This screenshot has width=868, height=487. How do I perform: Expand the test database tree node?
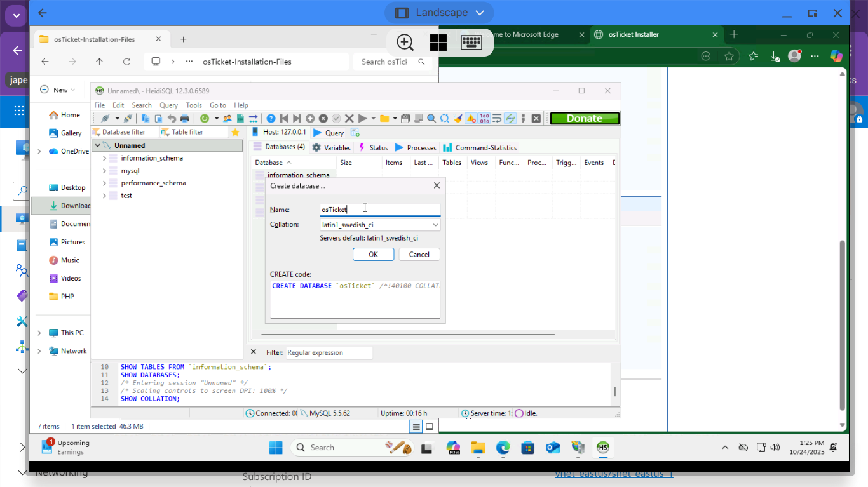pyautogui.click(x=104, y=196)
